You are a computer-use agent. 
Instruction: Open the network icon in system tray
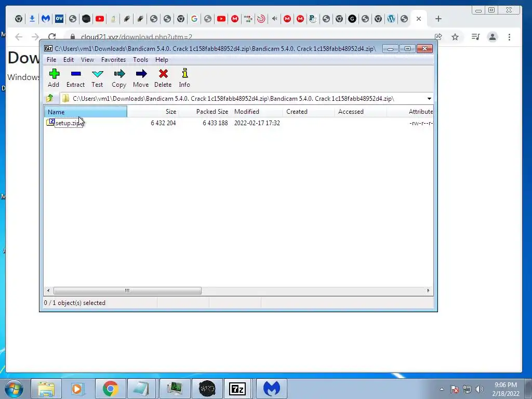(467, 389)
